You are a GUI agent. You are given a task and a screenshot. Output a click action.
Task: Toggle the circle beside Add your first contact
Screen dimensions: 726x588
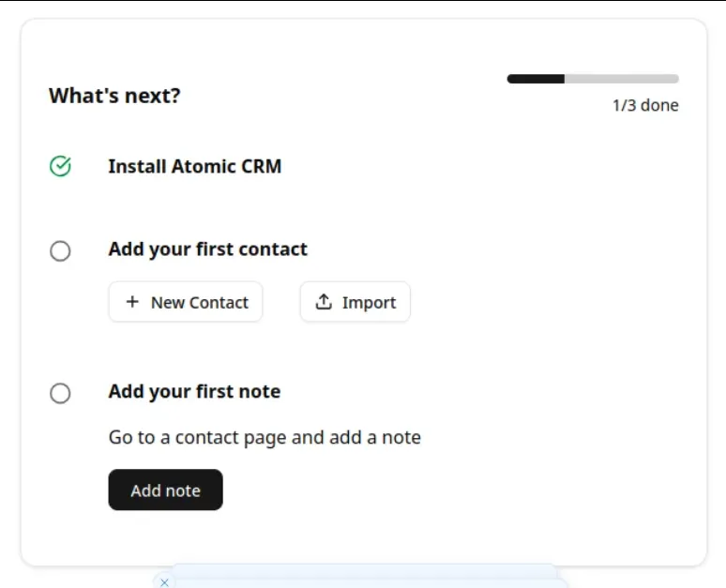(60, 251)
